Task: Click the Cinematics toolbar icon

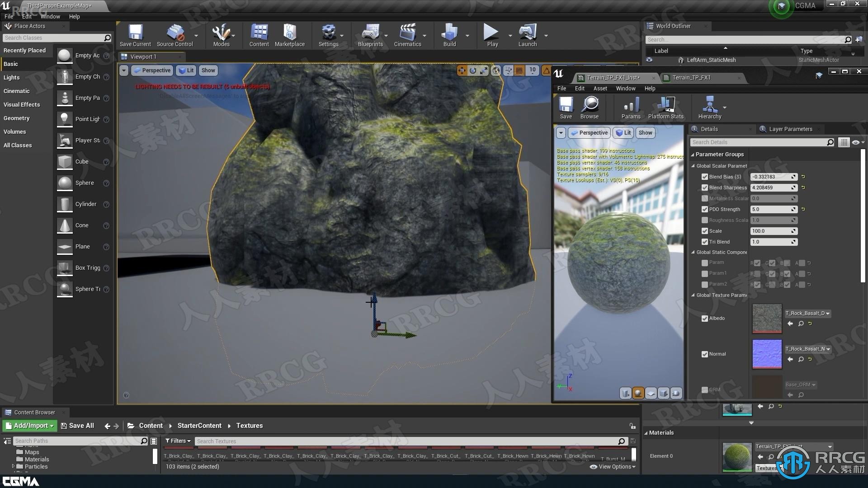Action: point(407,34)
